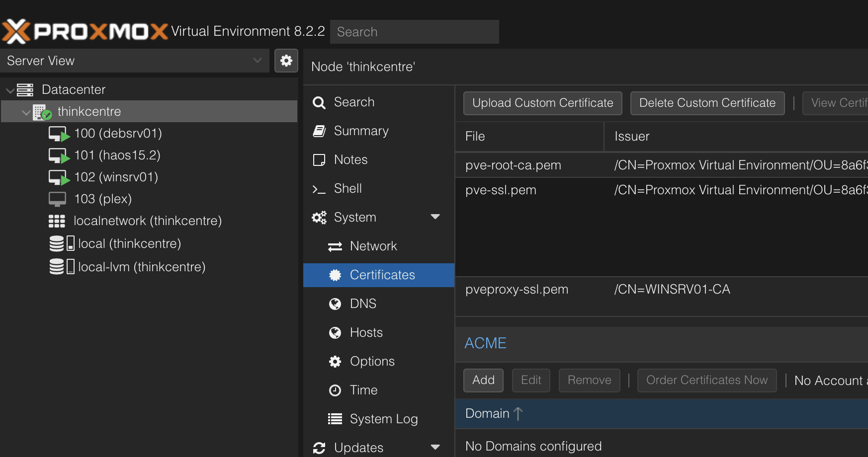Viewport: 868px width, 457px height.
Task: Click the ACME Edit button
Action: (531, 381)
